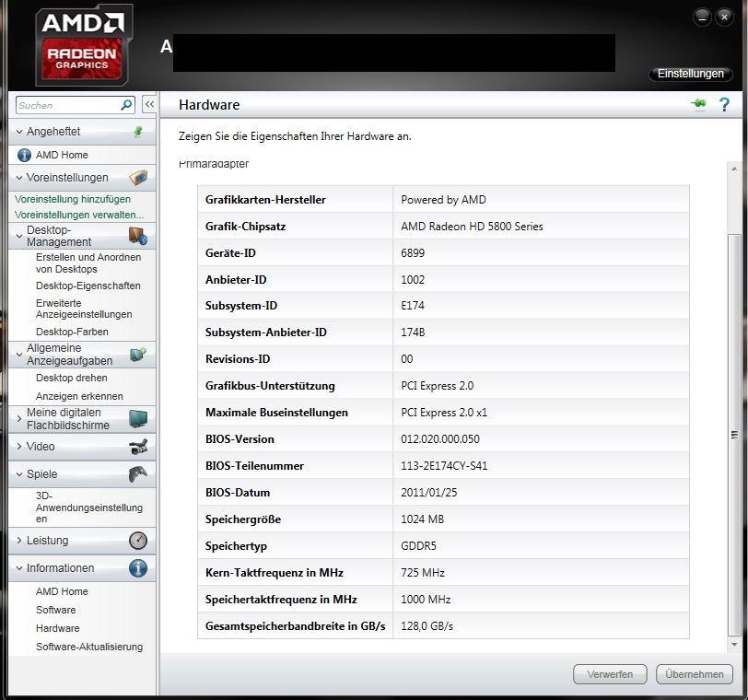The width and height of the screenshot is (748, 700).
Task: Click the blue Informationen info icon
Action: coord(138,568)
